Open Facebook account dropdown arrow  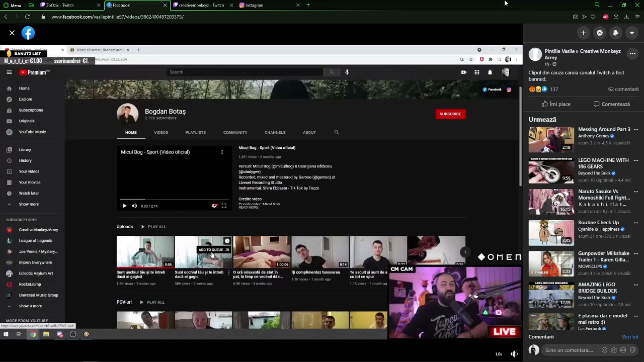point(632,33)
